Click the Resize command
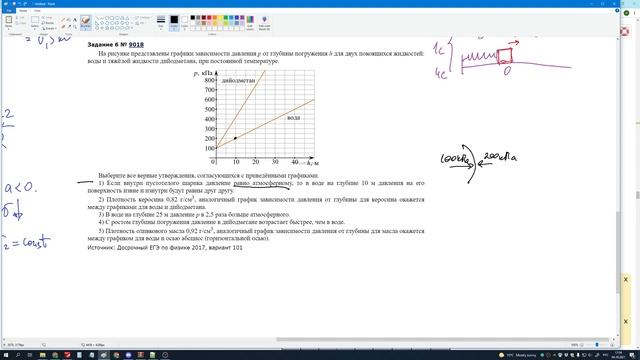The height and width of the screenshot is (360, 640). coord(49,23)
